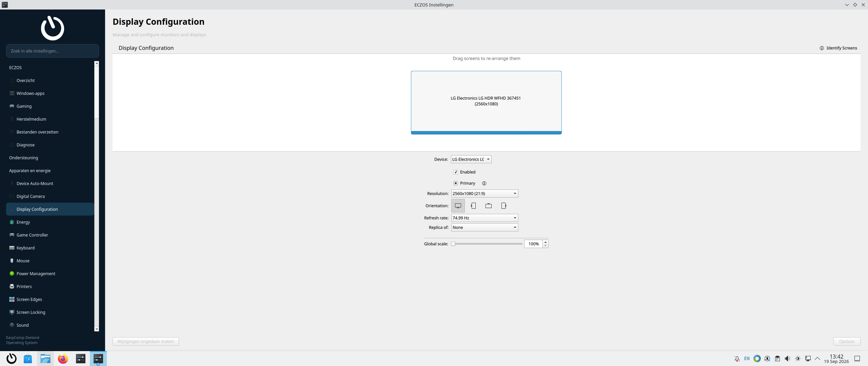Toggle the Enabled checkbox
The image size is (868, 366).
click(456, 172)
